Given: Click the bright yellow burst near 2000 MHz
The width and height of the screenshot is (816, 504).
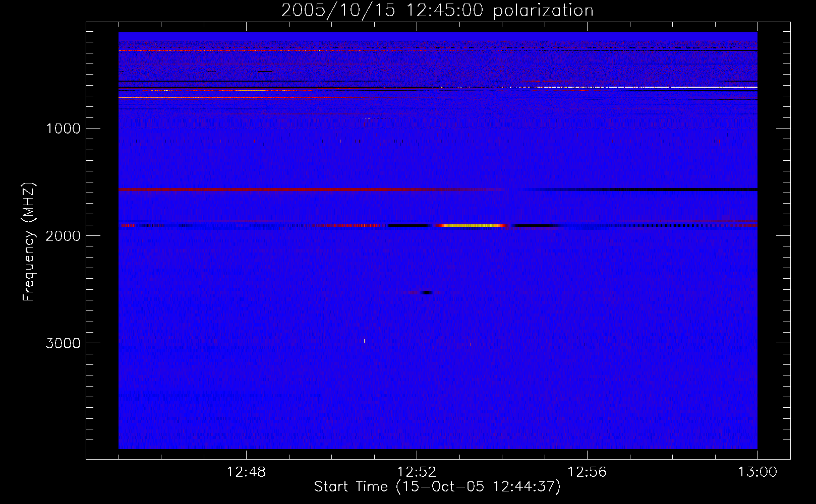Looking at the screenshot, I should (472, 225).
